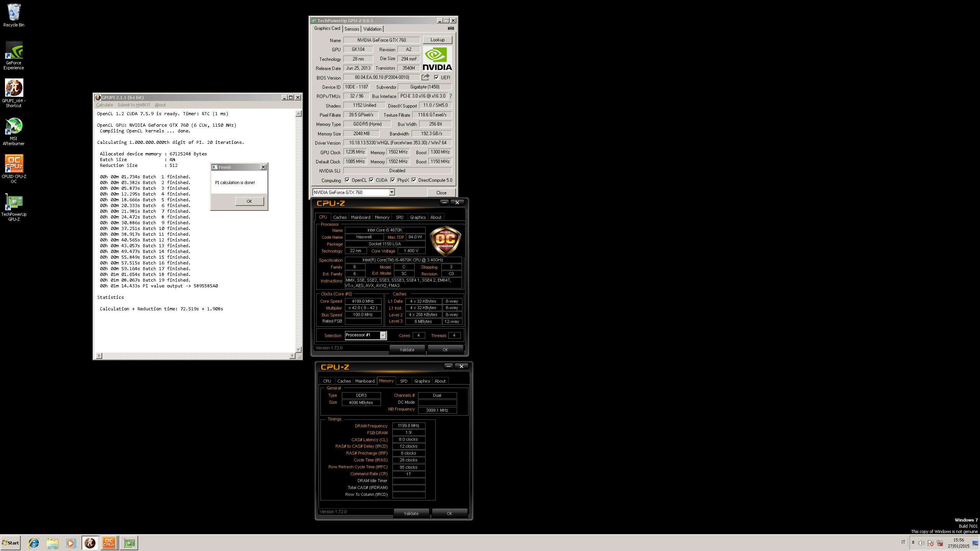Click the volume speaker tray icon
Image resolution: width=980 pixels, height=551 pixels.
coord(921,543)
